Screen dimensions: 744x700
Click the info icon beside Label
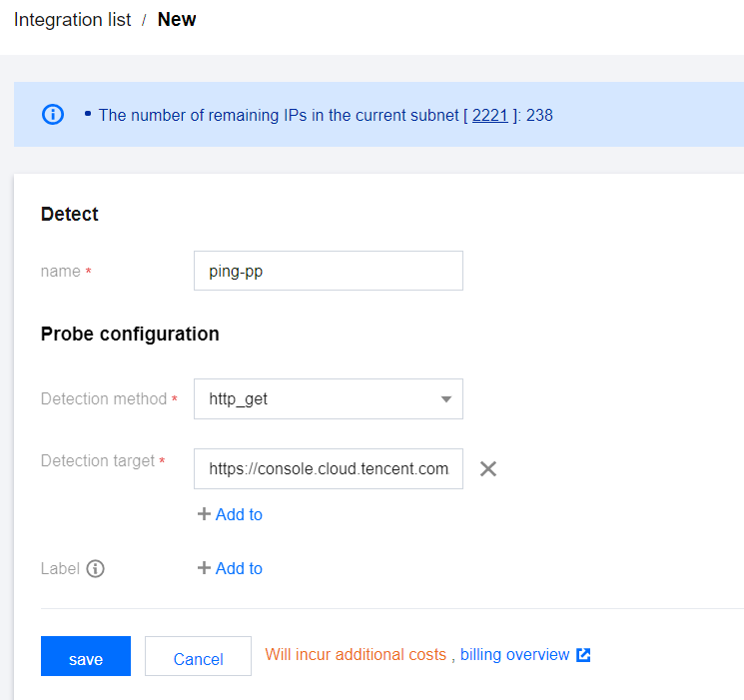coord(95,568)
